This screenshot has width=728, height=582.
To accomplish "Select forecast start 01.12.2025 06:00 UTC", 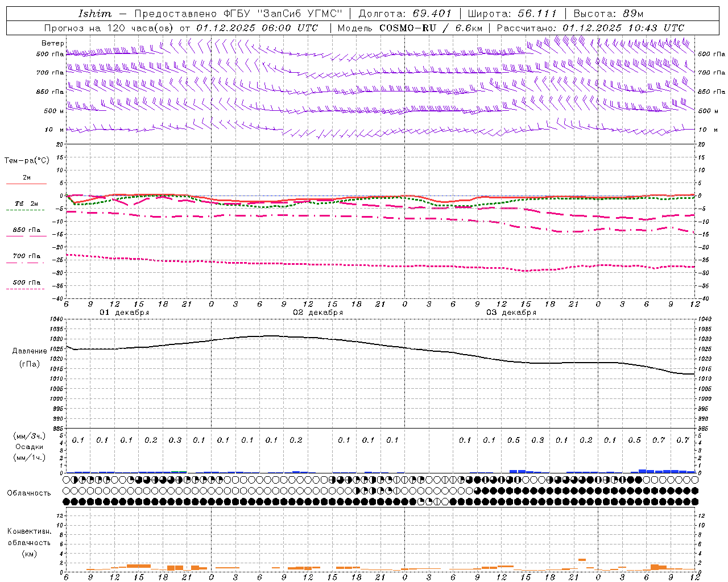I will [258, 28].
